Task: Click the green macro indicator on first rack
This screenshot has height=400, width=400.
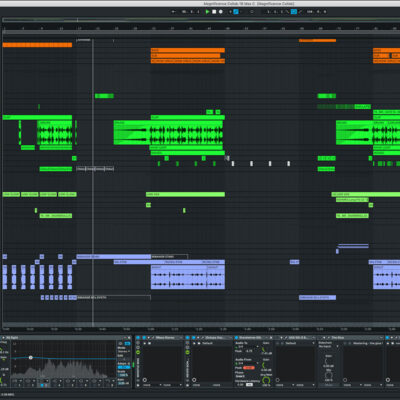Action: click(x=138, y=352)
